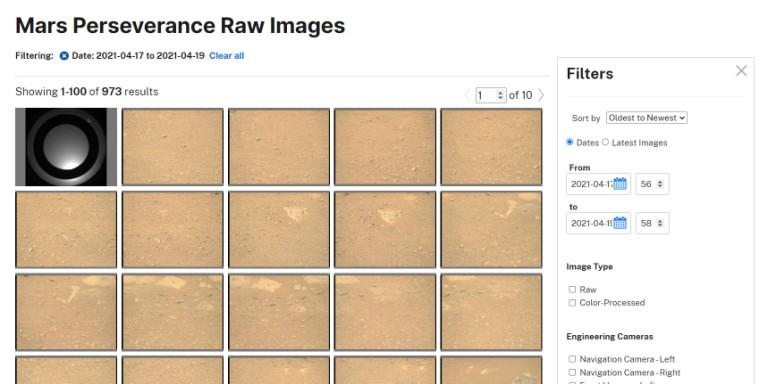
Task: Click the Clear all link
Action: tap(226, 56)
